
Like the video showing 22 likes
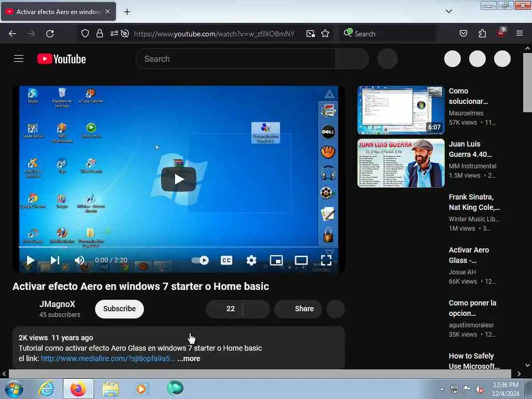click(224, 309)
